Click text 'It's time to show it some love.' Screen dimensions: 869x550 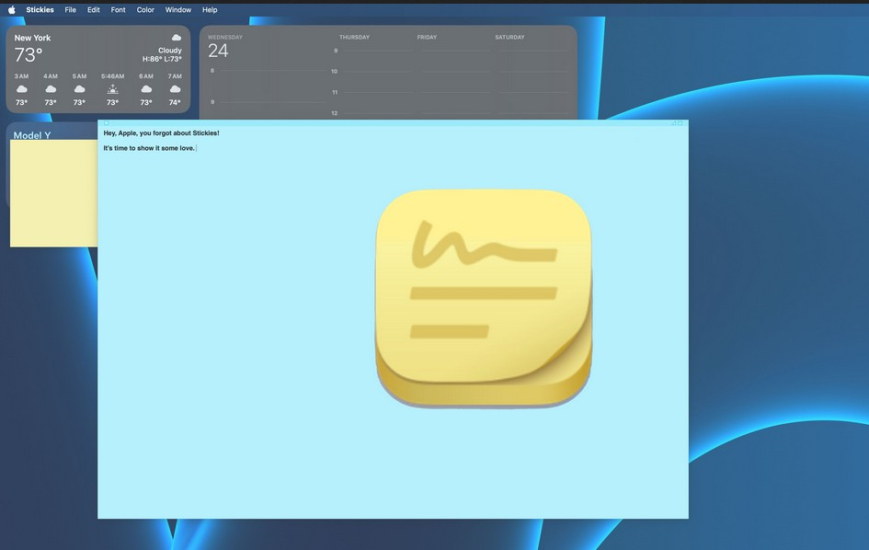tap(149, 148)
